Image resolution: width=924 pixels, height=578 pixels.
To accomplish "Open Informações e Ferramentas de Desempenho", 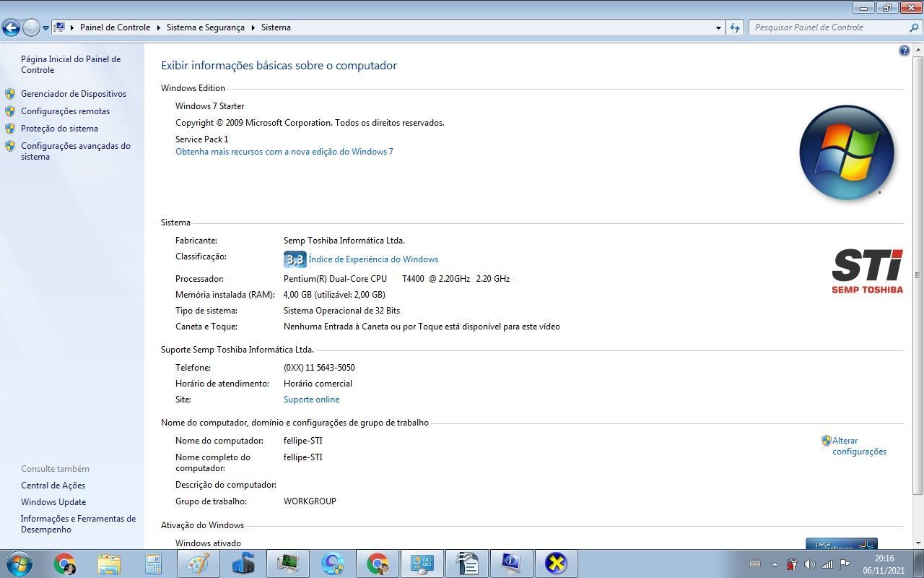I will coord(78,524).
